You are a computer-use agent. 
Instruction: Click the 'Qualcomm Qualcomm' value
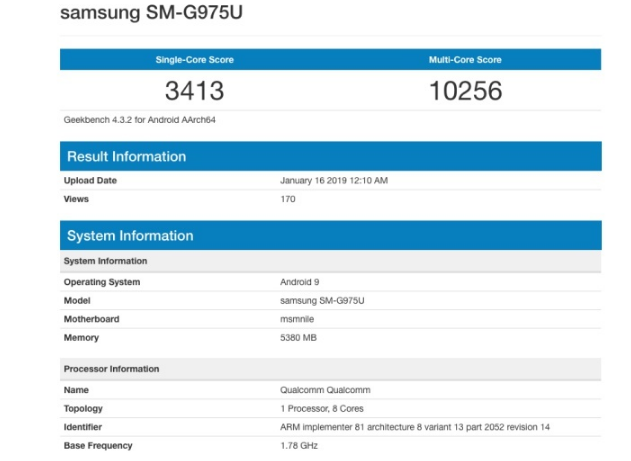tap(325, 390)
